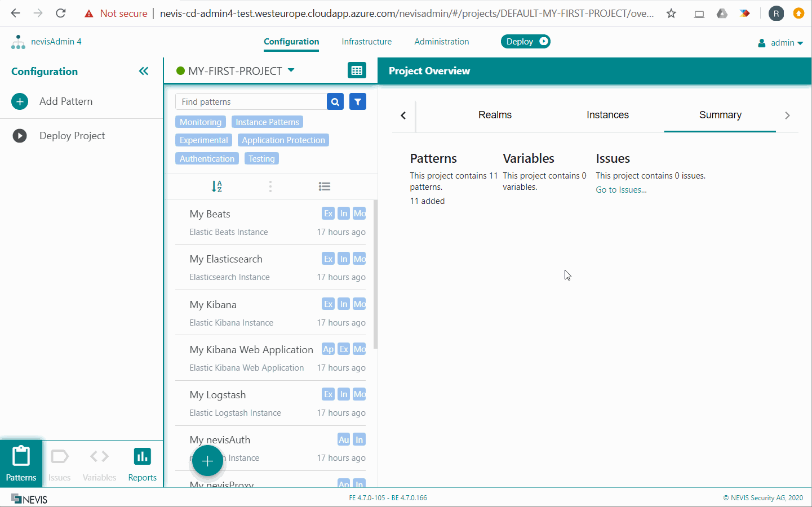
Task: Open the Infrastructure tab
Action: (367, 42)
